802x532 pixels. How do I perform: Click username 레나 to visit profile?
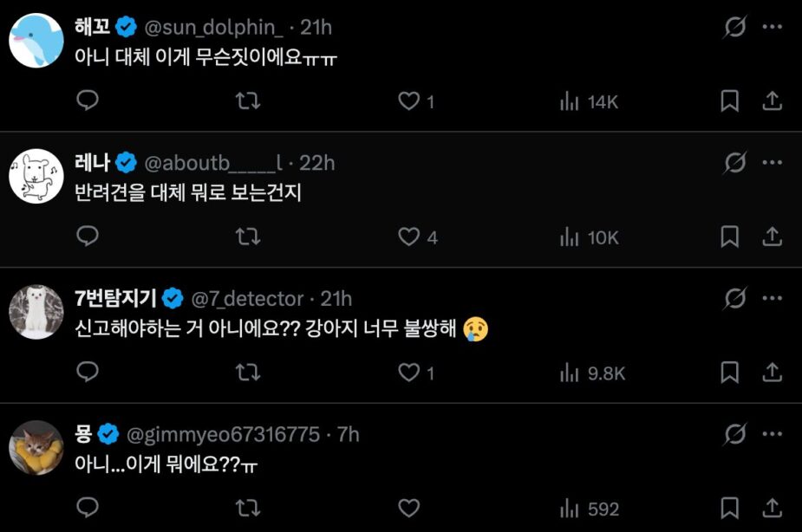tap(88, 162)
